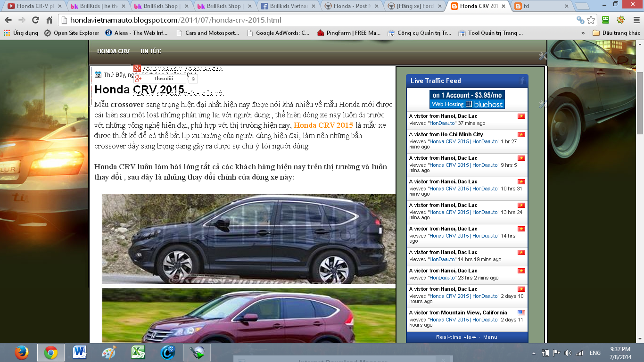Click the ENG language indicator in tray
The image size is (644, 362).
click(595, 353)
